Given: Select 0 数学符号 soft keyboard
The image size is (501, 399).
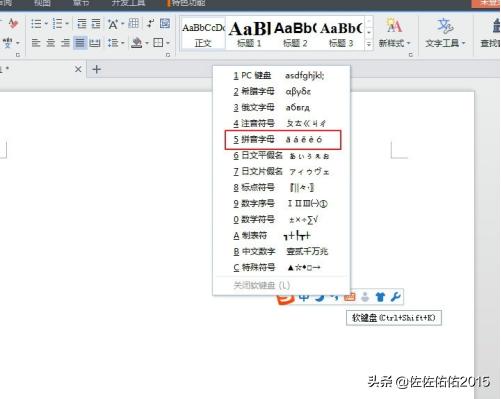Looking at the screenshot, I should click(282, 219).
